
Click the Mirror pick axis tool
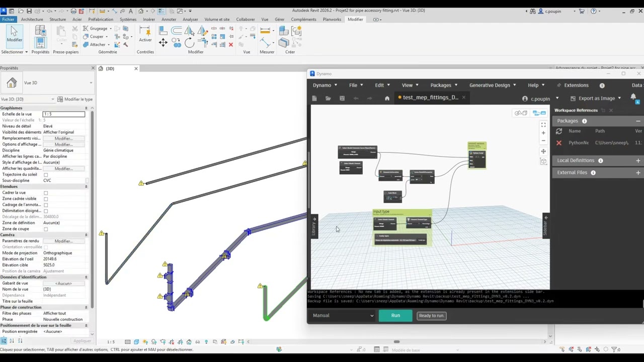pos(189,31)
